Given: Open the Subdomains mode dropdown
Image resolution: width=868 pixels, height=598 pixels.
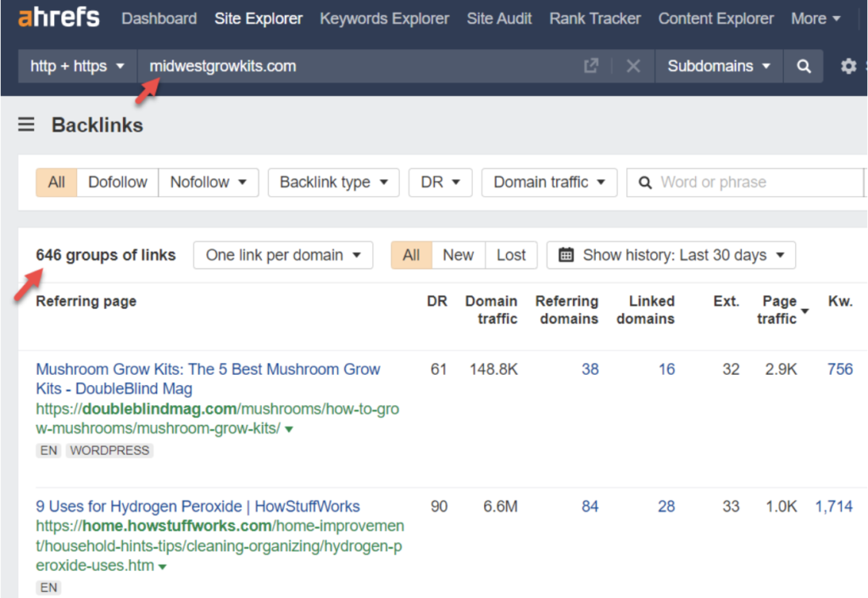Looking at the screenshot, I should (x=719, y=66).
